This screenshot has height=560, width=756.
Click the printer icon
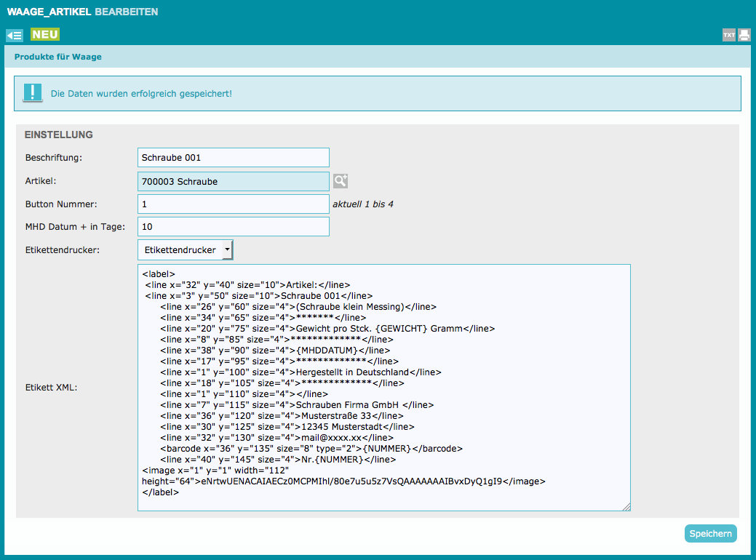(744, 35)
